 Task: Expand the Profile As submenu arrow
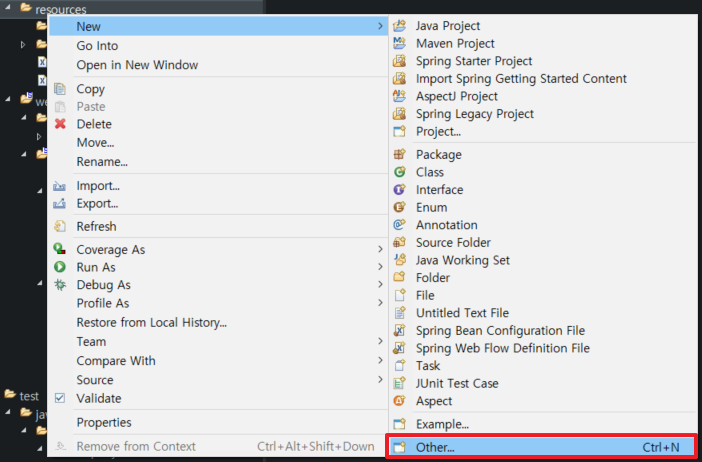point(380,303)
